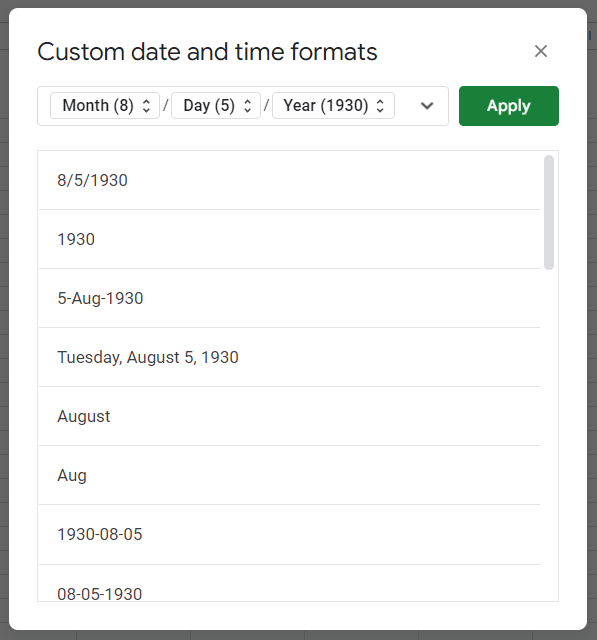The width and height of the screenshot is (597, 640).
Task: Click the Apply button
Action: [x=508, y=106]
